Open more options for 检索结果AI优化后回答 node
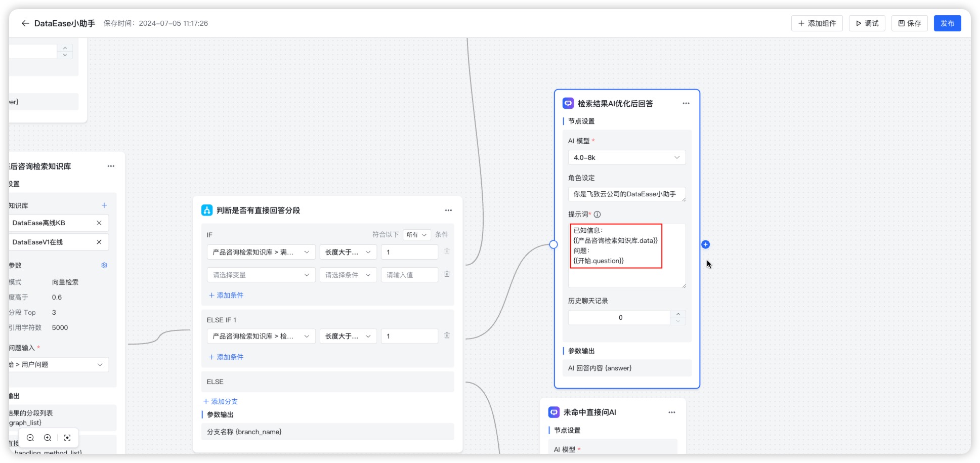 (x=686, y=103)
